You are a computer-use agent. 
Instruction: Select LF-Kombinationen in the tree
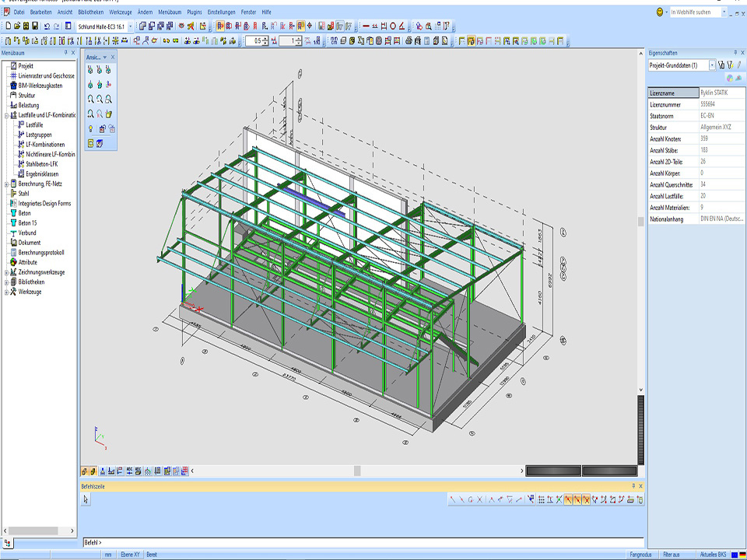45,144
